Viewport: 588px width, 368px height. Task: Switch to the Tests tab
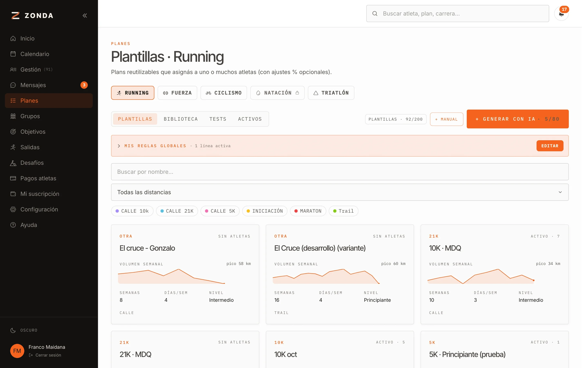(218, 119)
